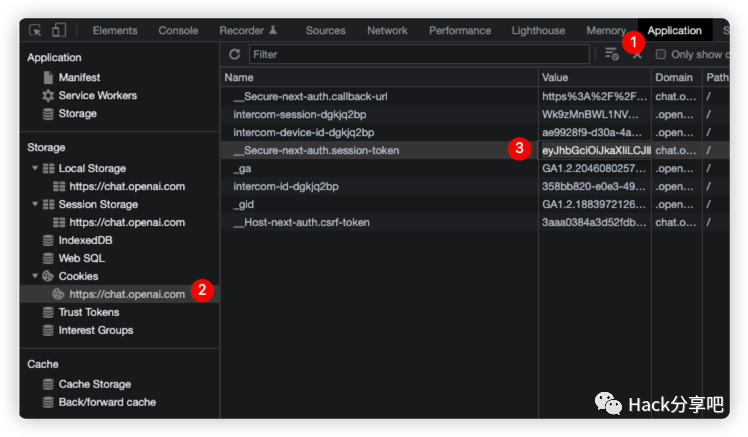Click the 3aaa0384a3d52fdb csrf-token value cell
The width and height of the screenshot is (748, 437).
pyautogui.click(x=595, y=222)
